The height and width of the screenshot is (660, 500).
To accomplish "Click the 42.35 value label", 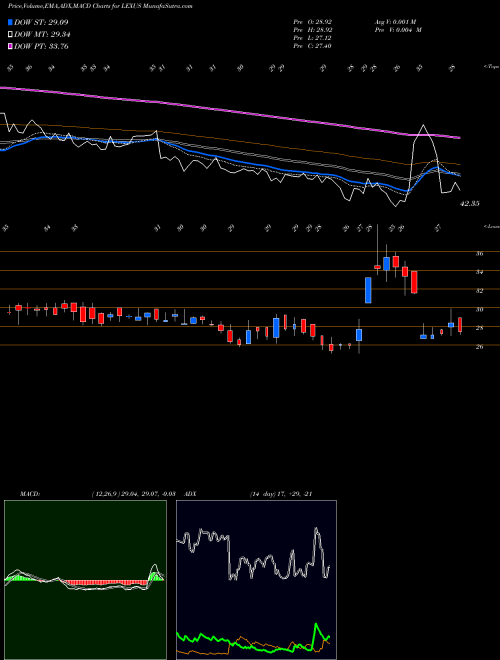I will tap(470, 204).
